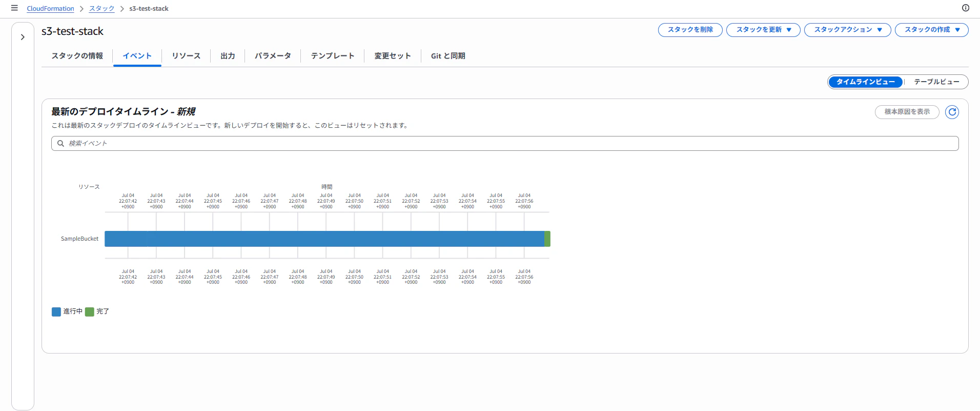Click the top 22:07:42 time tick label
Screen dimensions: 980x411
[128, 201]
